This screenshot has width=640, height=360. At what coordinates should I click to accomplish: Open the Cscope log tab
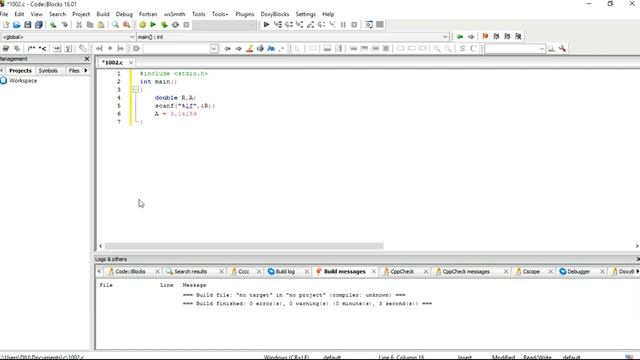(x=531, y=271)
